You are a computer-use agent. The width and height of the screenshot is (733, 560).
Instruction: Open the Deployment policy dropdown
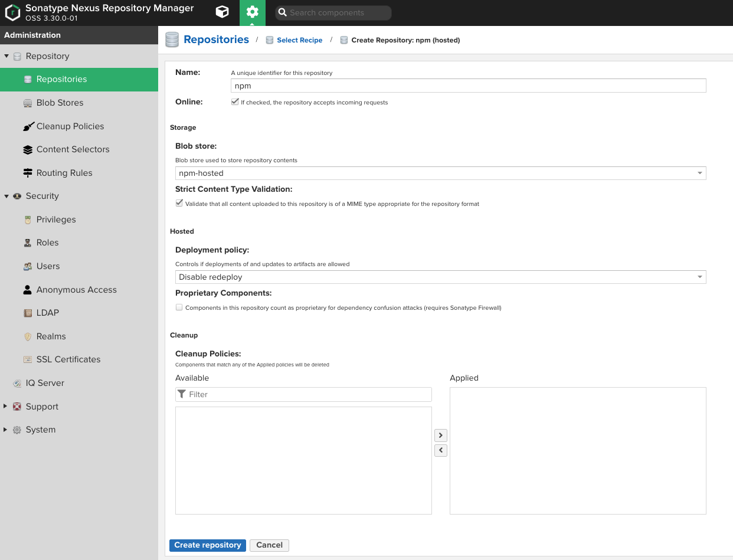point(441,277)
